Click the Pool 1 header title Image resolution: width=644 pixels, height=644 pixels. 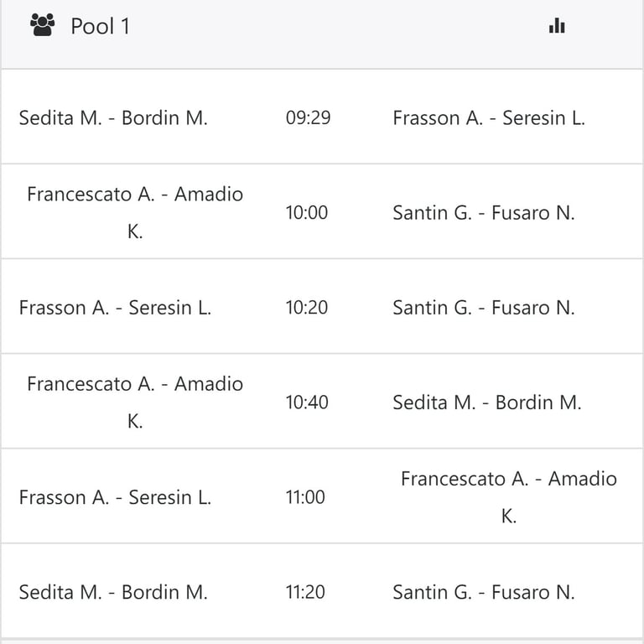(x=101, y=26)
